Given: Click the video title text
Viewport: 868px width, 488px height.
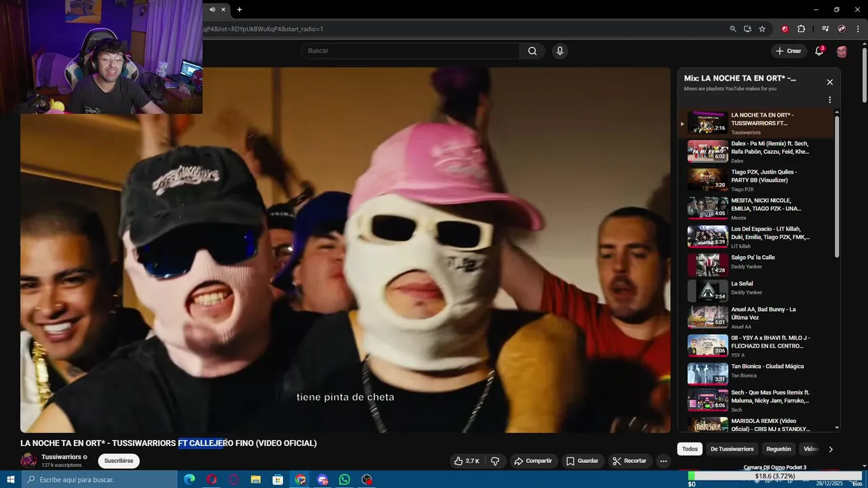Looking at the screenshot, I should click(x=168, y=443).
